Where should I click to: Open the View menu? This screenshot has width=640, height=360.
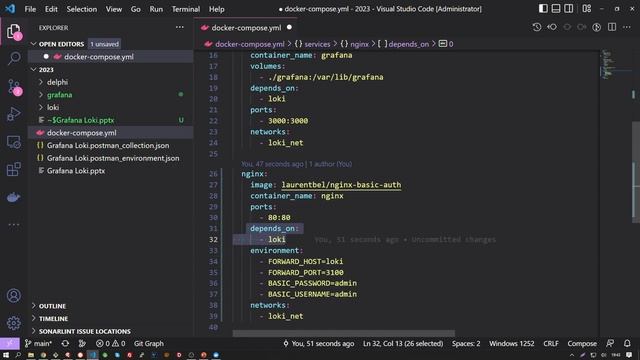(x=113, y=9)
